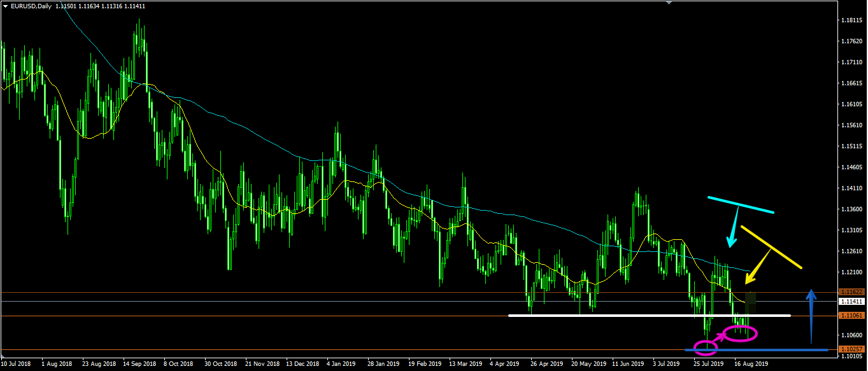Click the 3 Jul 2019 date label
Image resolution: width=868 pixels, height=371 pixels.
[x=667, y=365]
